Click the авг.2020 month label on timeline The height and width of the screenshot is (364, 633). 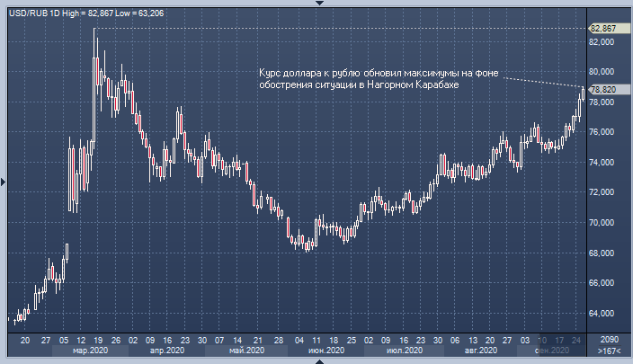tap(482, 351)
